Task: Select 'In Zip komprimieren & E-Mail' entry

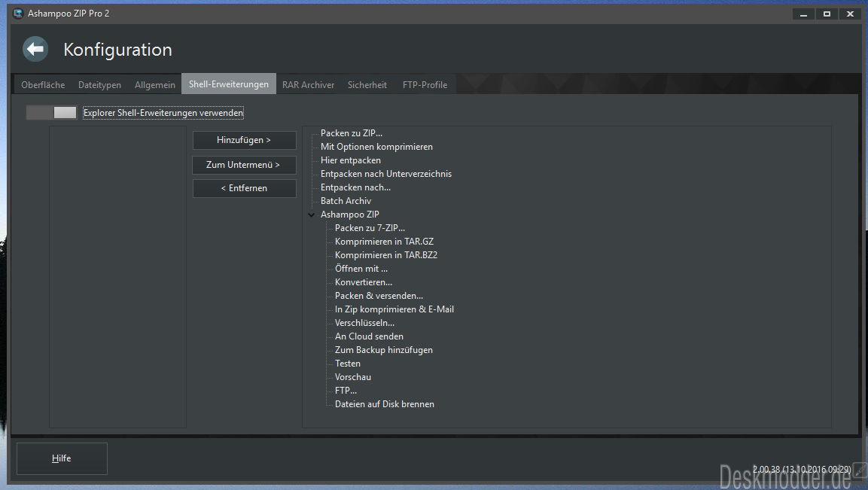Action: tap(394, 309)
